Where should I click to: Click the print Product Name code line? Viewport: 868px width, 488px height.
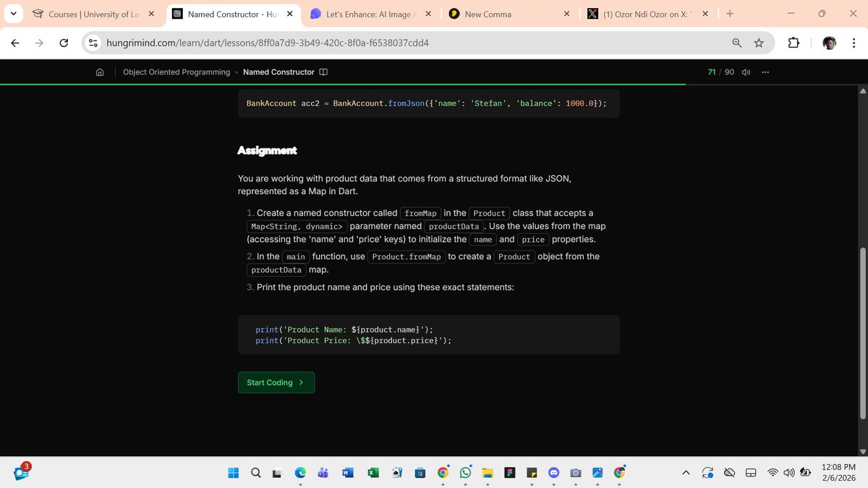(344, 329)
